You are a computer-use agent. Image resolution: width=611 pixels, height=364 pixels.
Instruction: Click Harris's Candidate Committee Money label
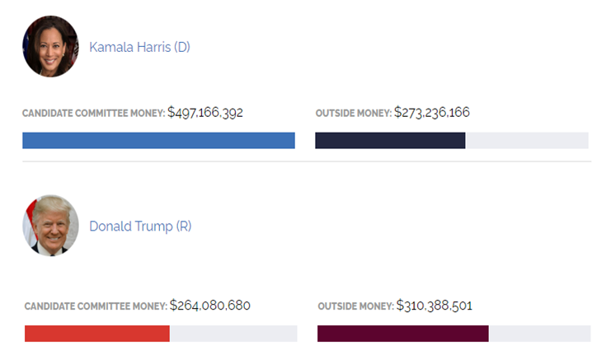[93, 113]
